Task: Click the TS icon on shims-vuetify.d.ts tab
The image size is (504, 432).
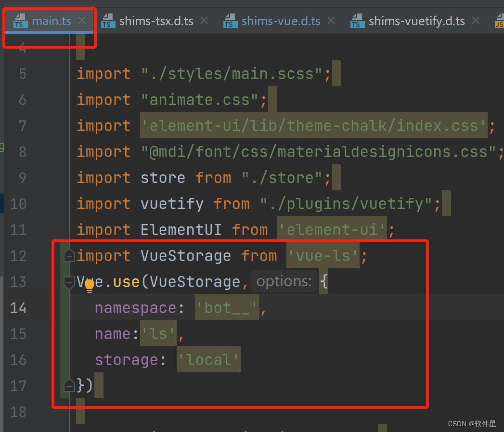Action: pos(357,20)
